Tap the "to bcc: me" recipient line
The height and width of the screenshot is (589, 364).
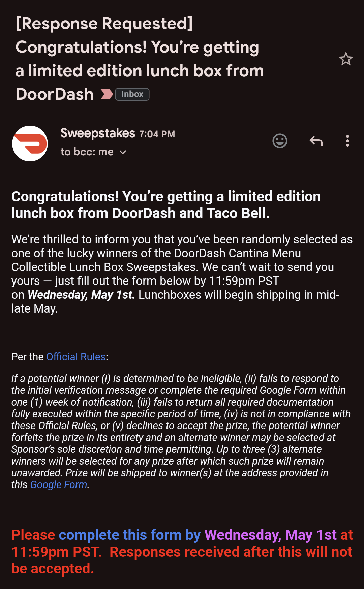click(x=87, y=152)
